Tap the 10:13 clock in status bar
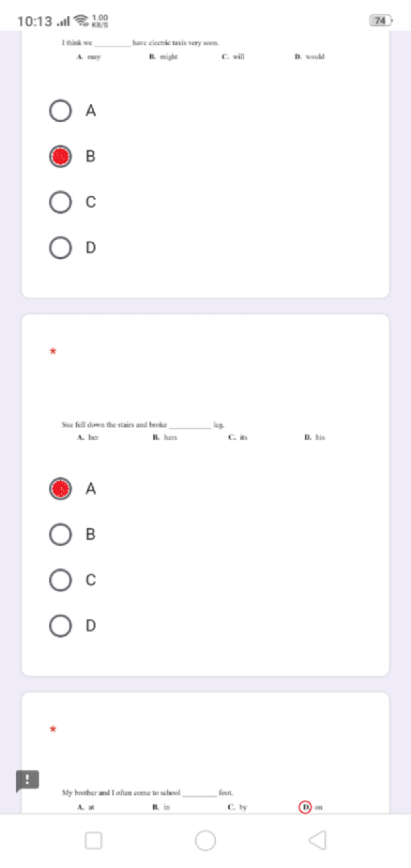This screenshot has height=868, width=411. tap(35, 21)
